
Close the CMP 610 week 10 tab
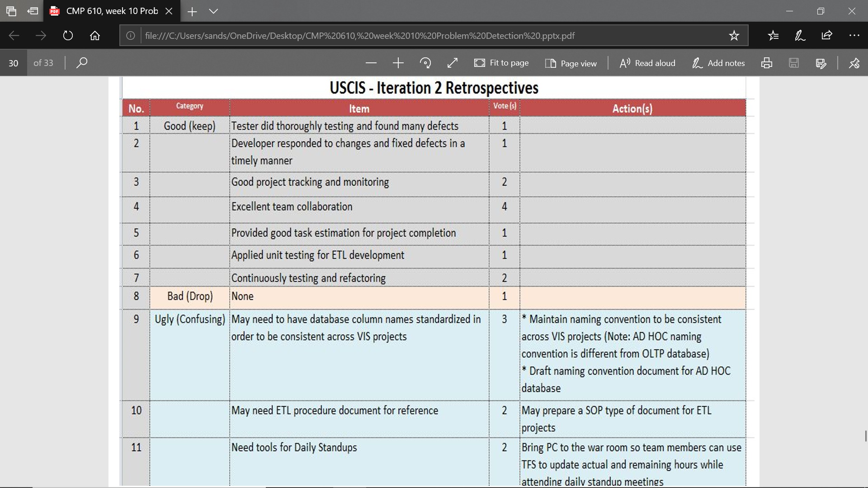[169, 11]
